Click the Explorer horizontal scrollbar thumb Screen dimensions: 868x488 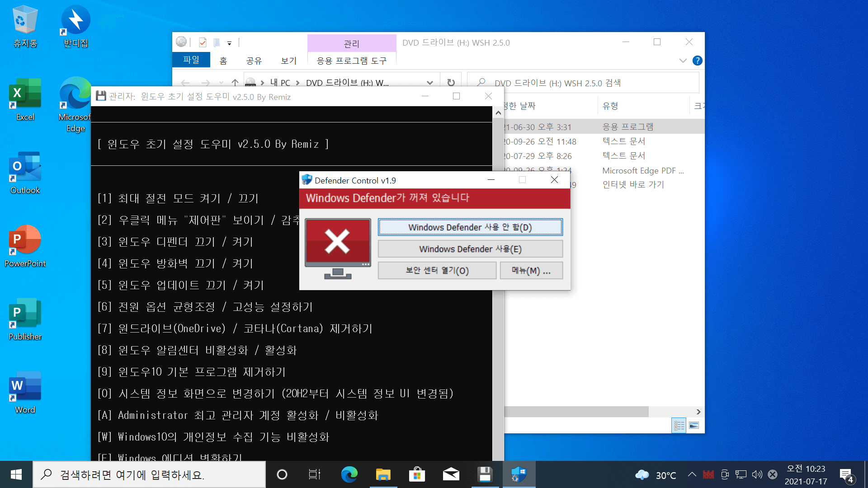pyautogui.click(x=576, y=412)
